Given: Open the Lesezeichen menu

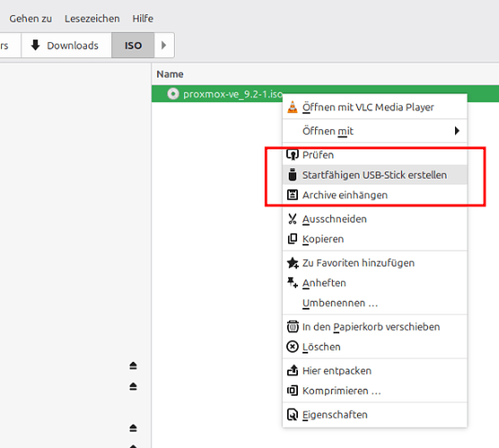Looking at the screenshot, I should [92, 19].
